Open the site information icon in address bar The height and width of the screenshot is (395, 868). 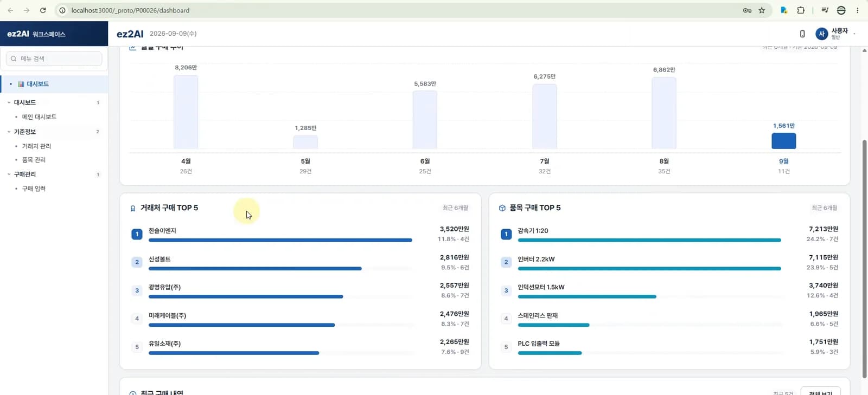coord(62,10)
